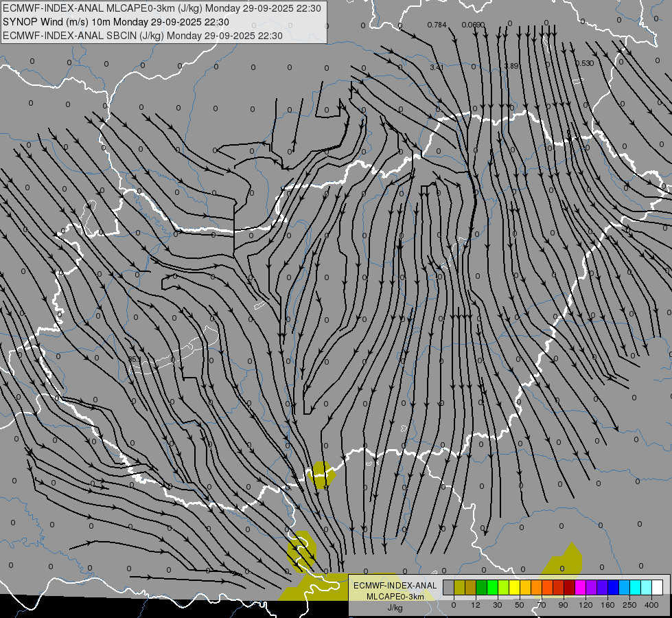The width and height of the screenshot is (672, 618).
Task: Click the bright cyan legend swatch
Action: [x=636, y=587]
